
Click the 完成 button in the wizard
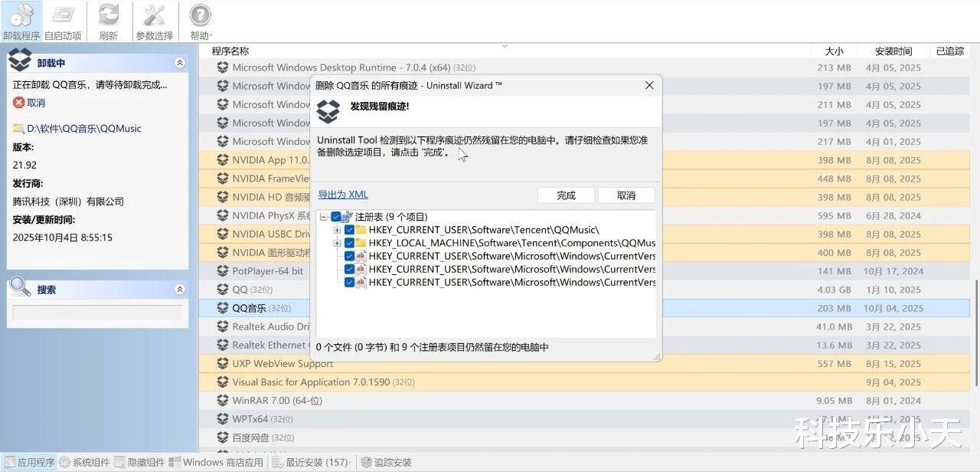pos(566,195)
